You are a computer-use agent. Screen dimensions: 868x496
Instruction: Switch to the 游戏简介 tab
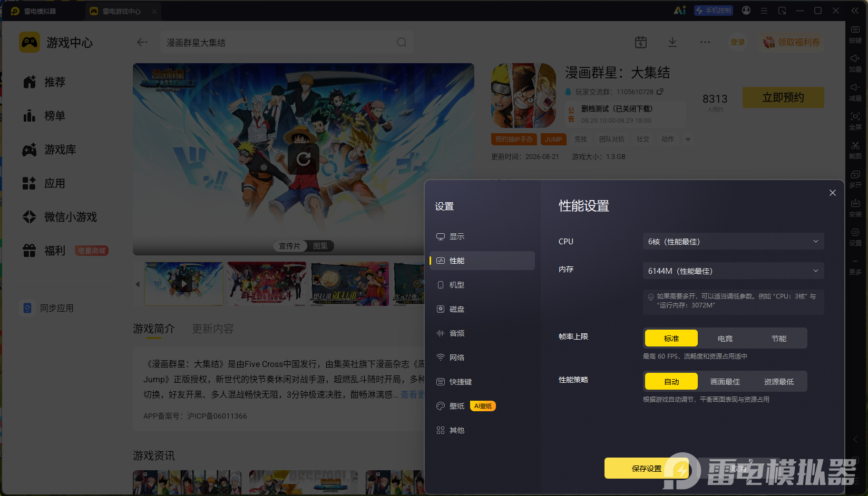pyautogui.click(x=154, y=329)
